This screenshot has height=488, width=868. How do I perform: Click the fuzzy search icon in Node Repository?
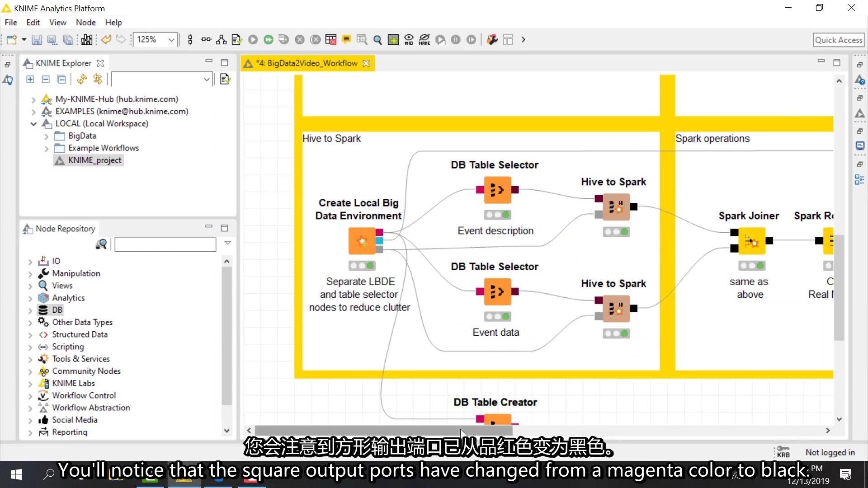pos(101,244)
